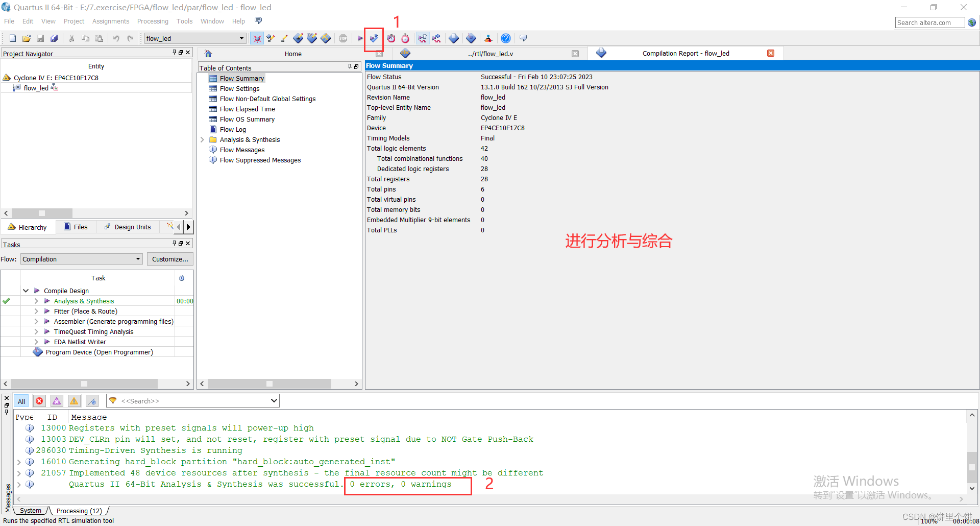
Task: Open TimeQuest Timing Analyzer clock icon
Action: coord(391,38)
